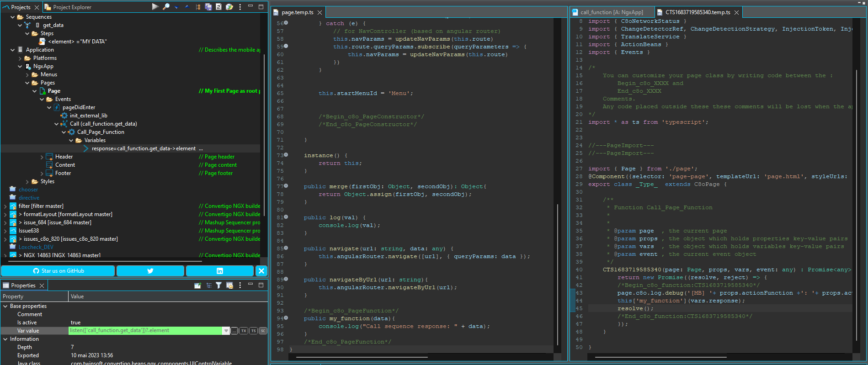Toggle the SC mode button for Var value

click(263, 331)
